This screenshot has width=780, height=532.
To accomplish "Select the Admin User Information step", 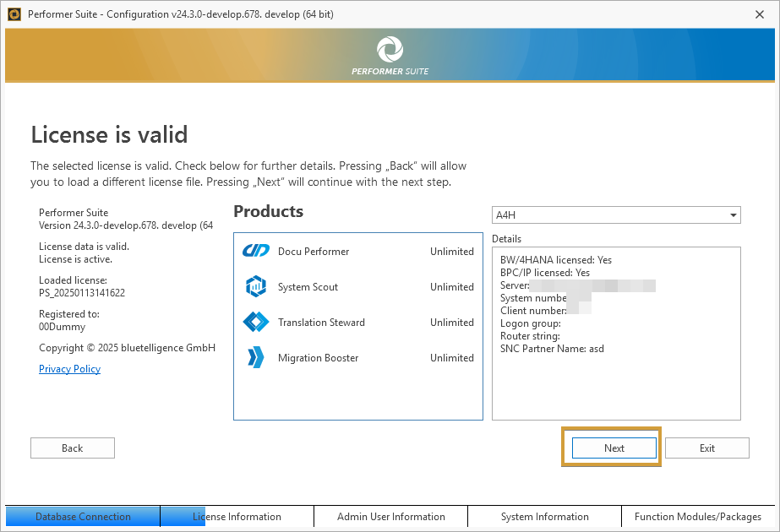I will click(x=390, y=517).
